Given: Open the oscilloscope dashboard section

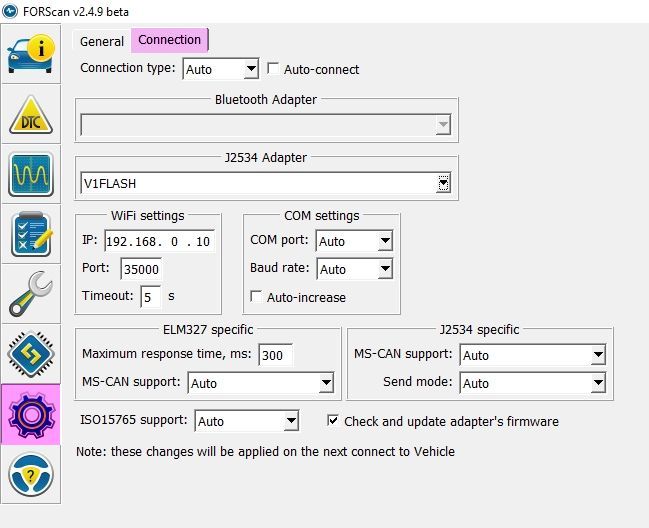Looking at the screenshot, I should pyautogui.click(x=31, y=174).
